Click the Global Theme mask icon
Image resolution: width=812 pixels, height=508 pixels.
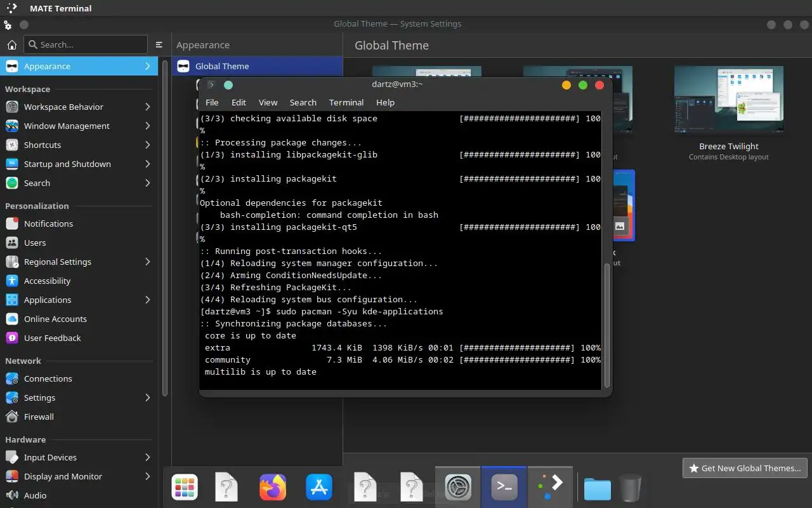pos(183,66)
